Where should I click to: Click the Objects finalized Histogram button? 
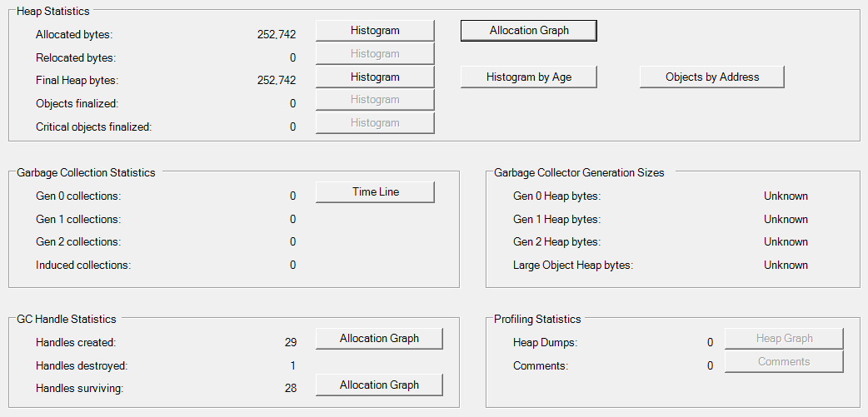pos(375,100)
